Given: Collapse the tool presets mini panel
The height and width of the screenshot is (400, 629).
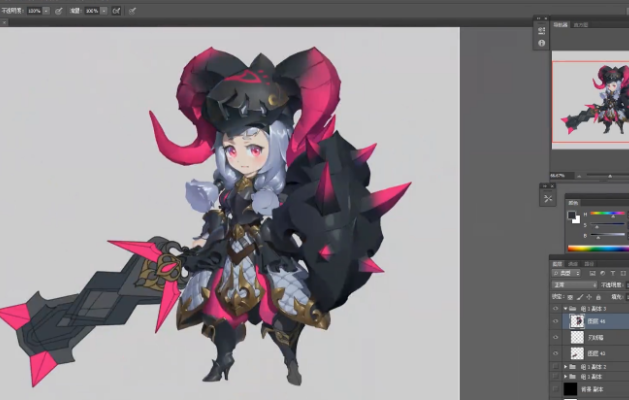Looking at the screenshot, I should pos(546,186).
